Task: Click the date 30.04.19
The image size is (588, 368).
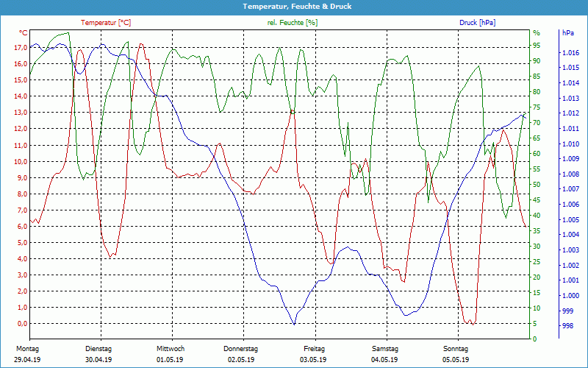Action: pos(98,359)
